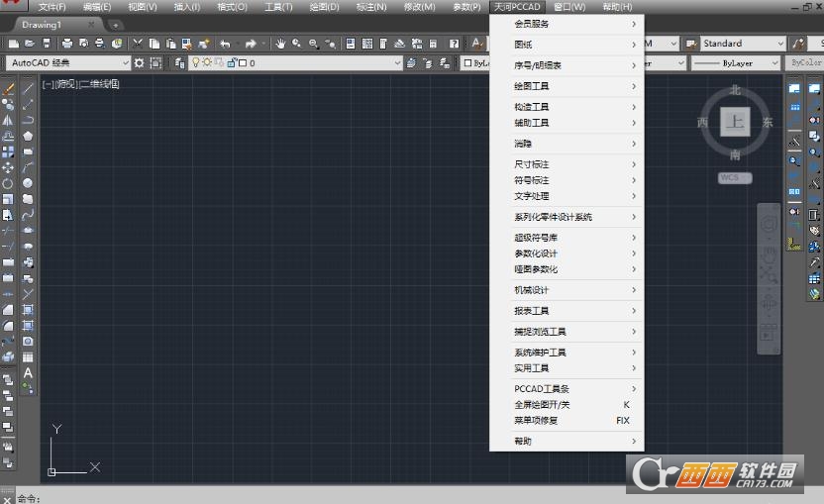The width and height of the screenshot is (824, 504).
Task: Open the Properties palette icon
Action: point(351,44)
